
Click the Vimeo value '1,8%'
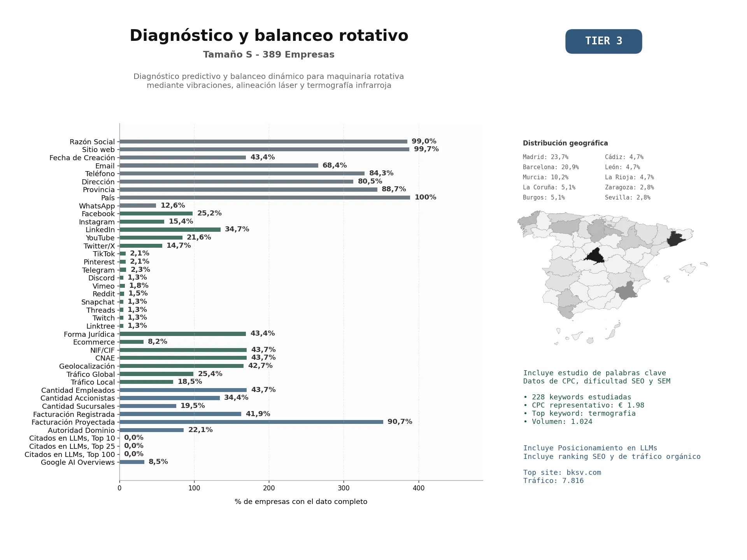click(139, 285)
